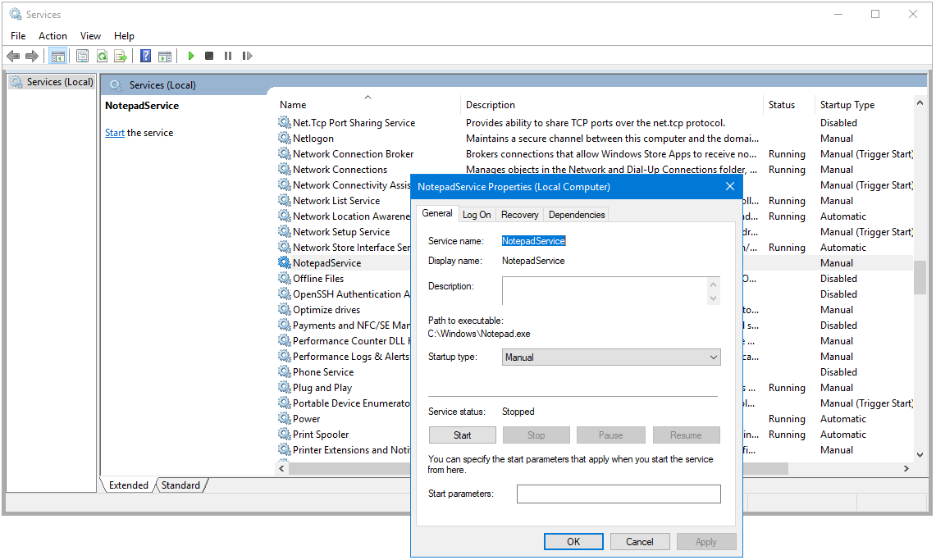Screen dimensions: 936x560
Task: Click the description box scroll down arrow
Action: click(x=714, y=298)
